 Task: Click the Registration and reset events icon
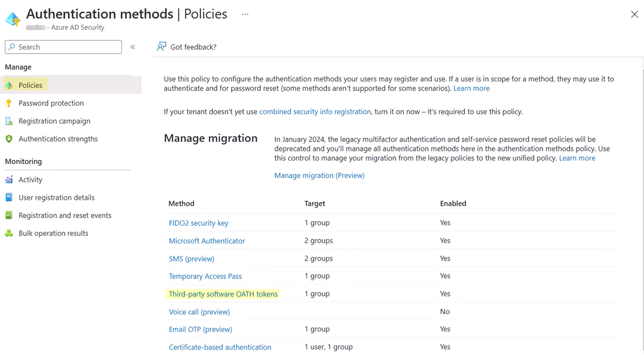tap(9, 215)
